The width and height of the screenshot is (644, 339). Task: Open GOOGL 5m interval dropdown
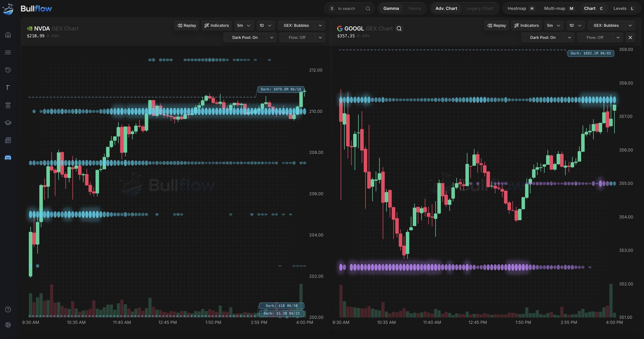click(x=554, y=25)
